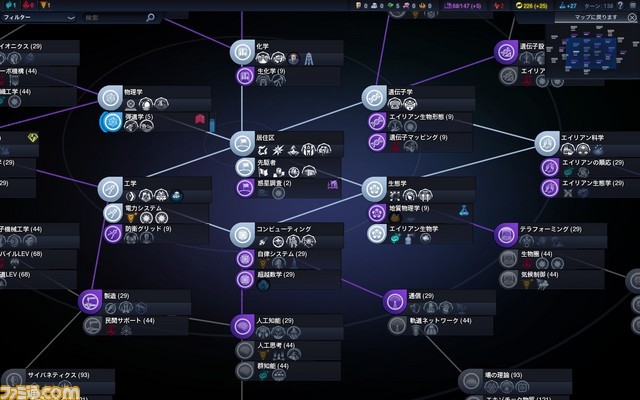The image size is (640, 400).
Task: Select the 人工知能 (29) technology icon
Action: coord(243,326)
